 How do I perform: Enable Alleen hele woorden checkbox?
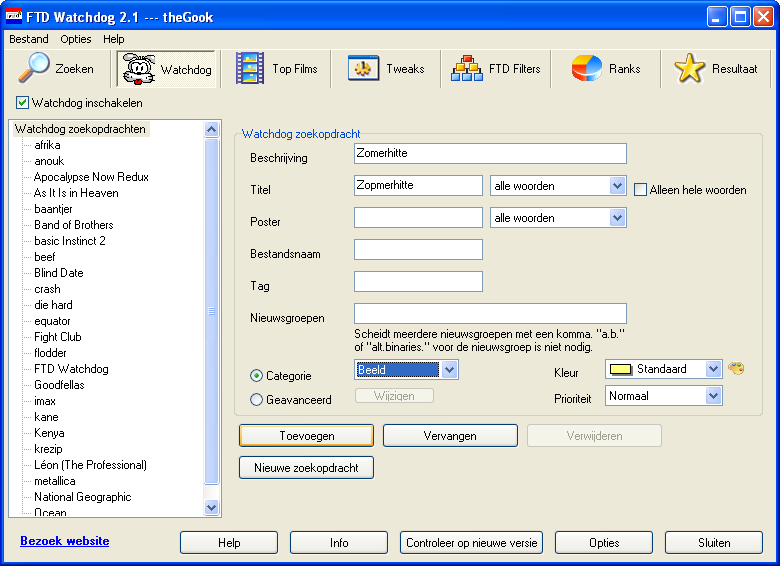[x=640, y=189]
